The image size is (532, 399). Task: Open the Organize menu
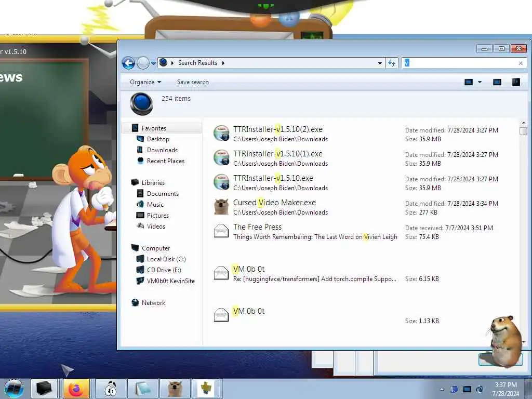[x=145, y=82]
